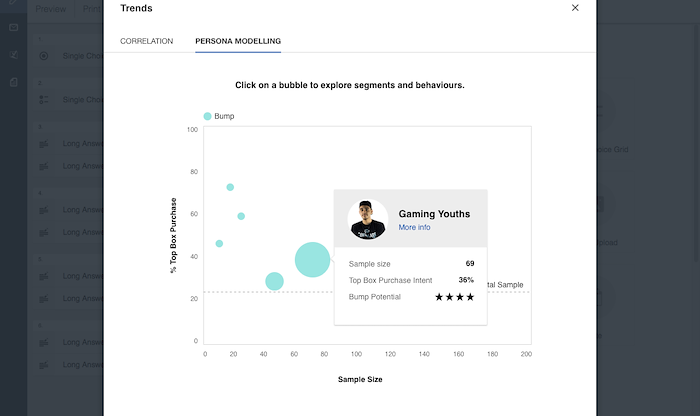
Task: Click the Gaming Youths persona title
Action: point(434,214)
